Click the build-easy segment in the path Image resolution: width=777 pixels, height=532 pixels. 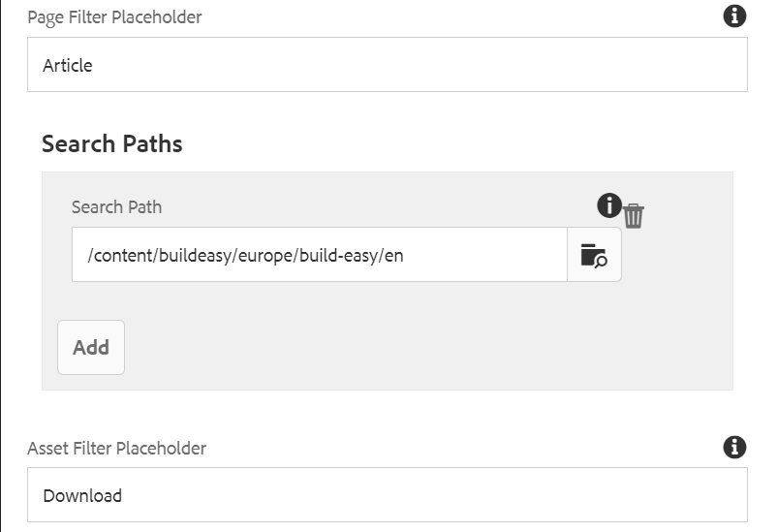tap(338, 256)
